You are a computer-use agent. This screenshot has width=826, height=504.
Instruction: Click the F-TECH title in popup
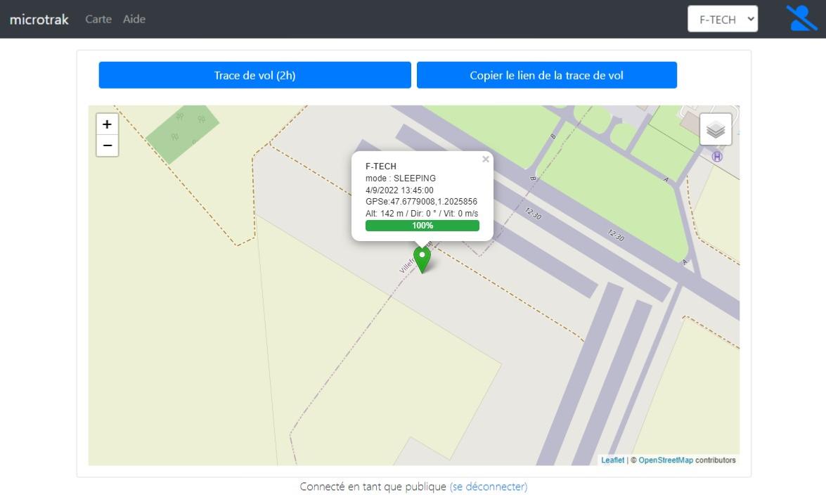coord(381,167)
